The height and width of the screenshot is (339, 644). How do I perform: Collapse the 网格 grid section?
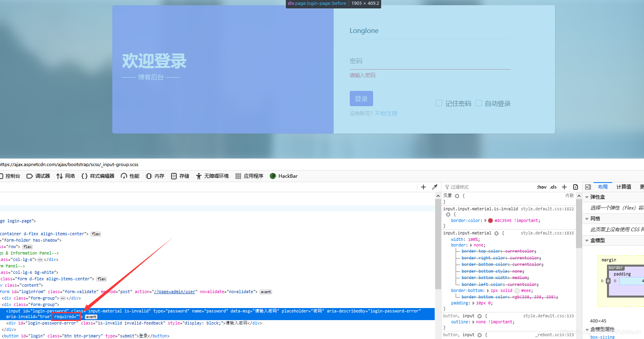click(587, 219)
